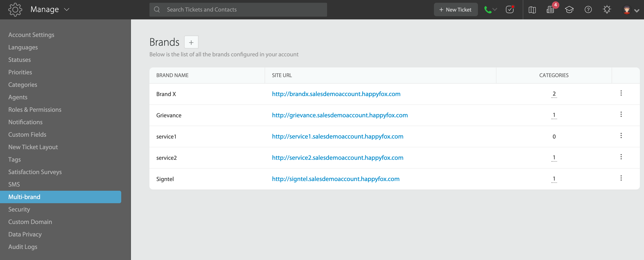The image size is (644, 260).
Task: Click the New Ticket button
Action: [x=455, y=9]
